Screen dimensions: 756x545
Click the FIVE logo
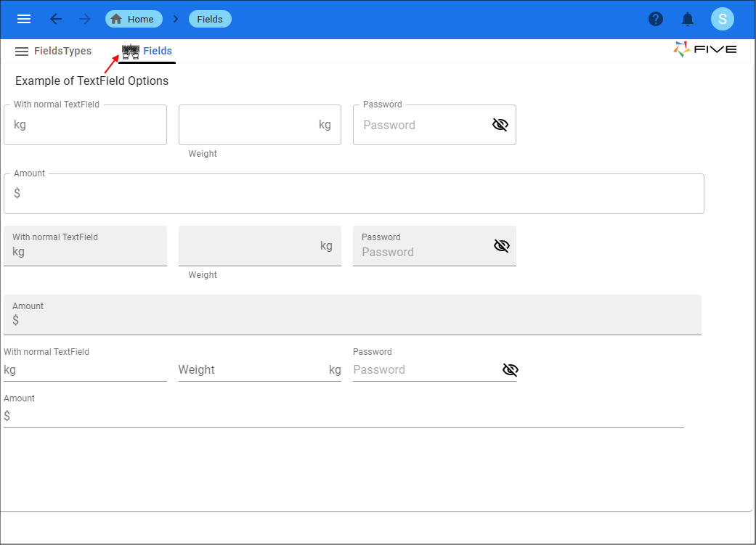click(704, 49)
